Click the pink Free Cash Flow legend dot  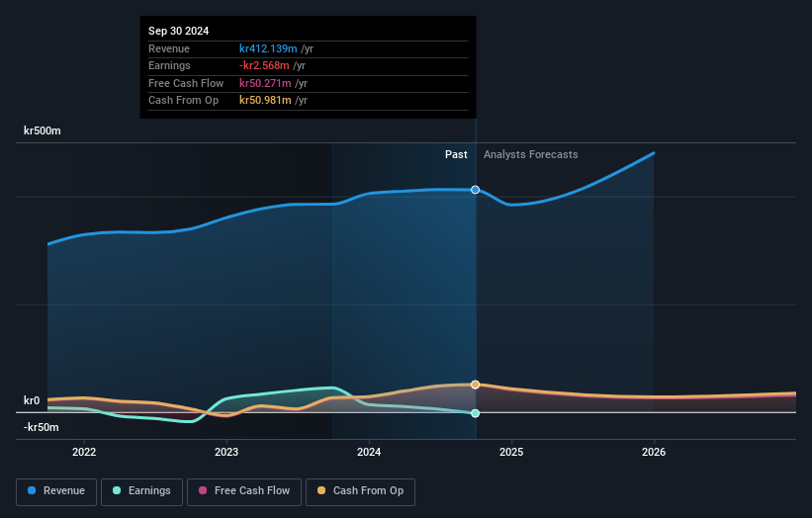203,490
